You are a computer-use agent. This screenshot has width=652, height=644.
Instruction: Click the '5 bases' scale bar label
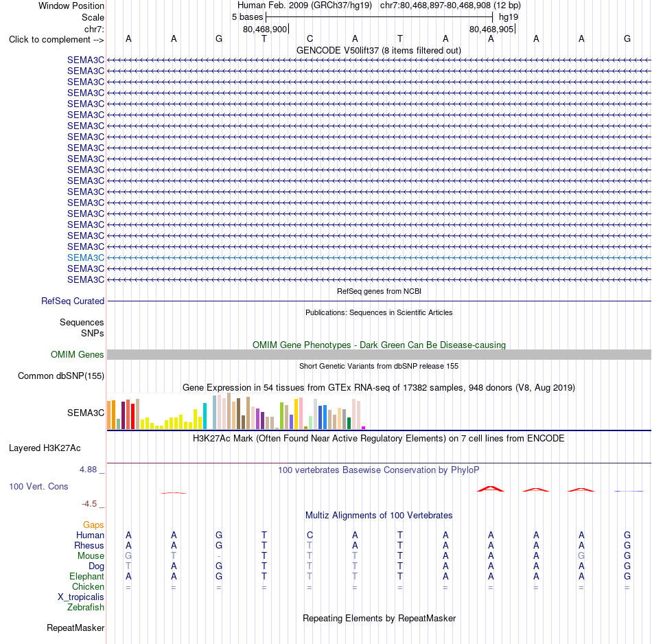(x=247, y=17)
